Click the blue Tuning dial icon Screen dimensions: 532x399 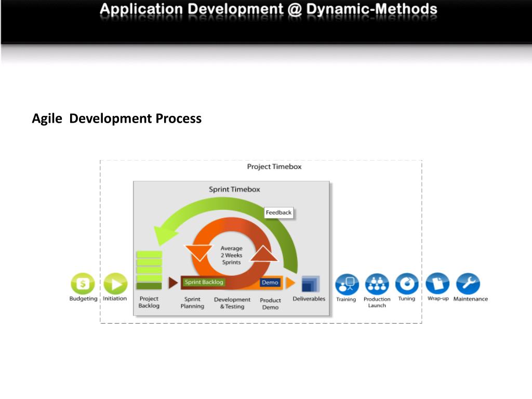(407, 284)
